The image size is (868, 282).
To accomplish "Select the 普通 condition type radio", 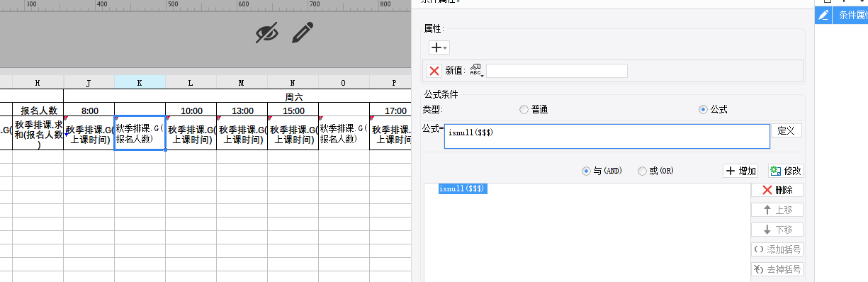I will pyautogui.click(x=534, y=109).
